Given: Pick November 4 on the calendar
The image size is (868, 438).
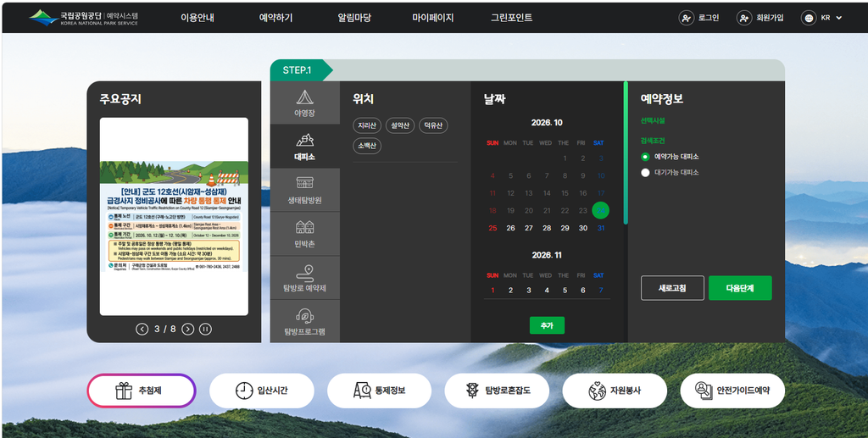Looking at the screenshot, I should pyautogui.click(x=547, y=290).
